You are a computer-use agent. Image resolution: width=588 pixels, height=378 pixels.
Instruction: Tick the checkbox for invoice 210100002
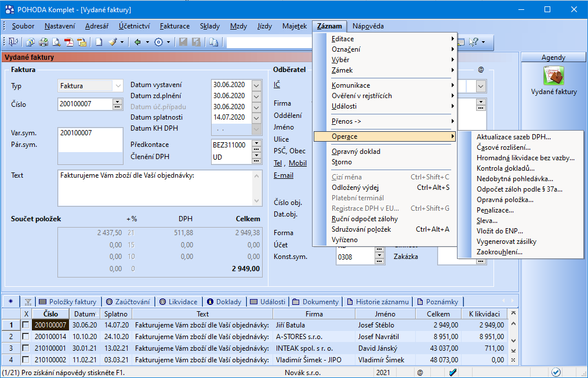pos(26,359)
